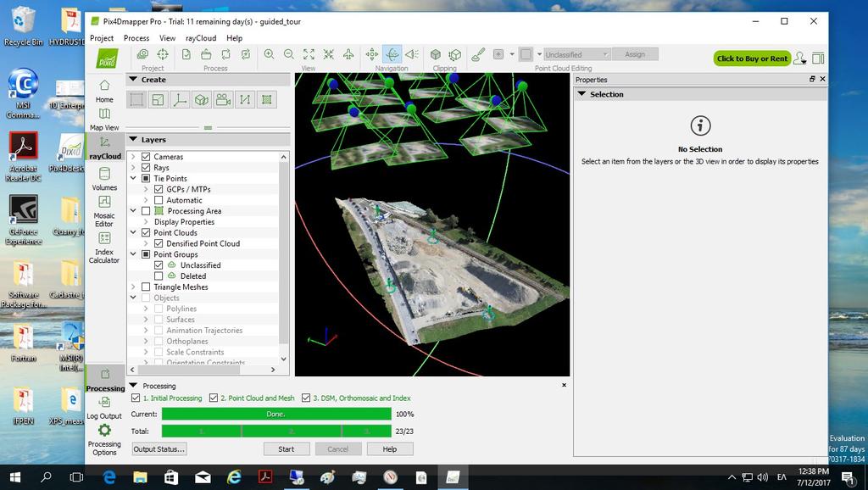Open the Unclassified point group dropdown
Image resolution: width=868 pixels, height=490 pixels.
576,54
